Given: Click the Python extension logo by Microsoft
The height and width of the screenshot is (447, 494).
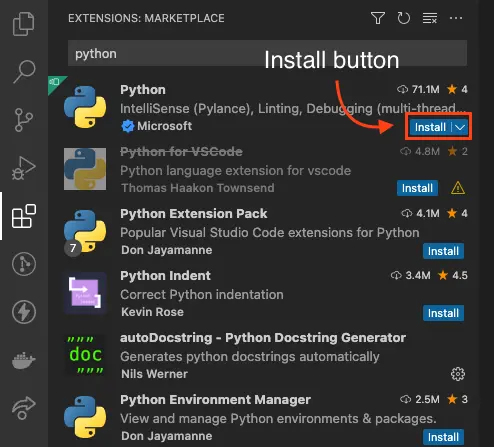Looking at the screenshot, I should [85, 107].
